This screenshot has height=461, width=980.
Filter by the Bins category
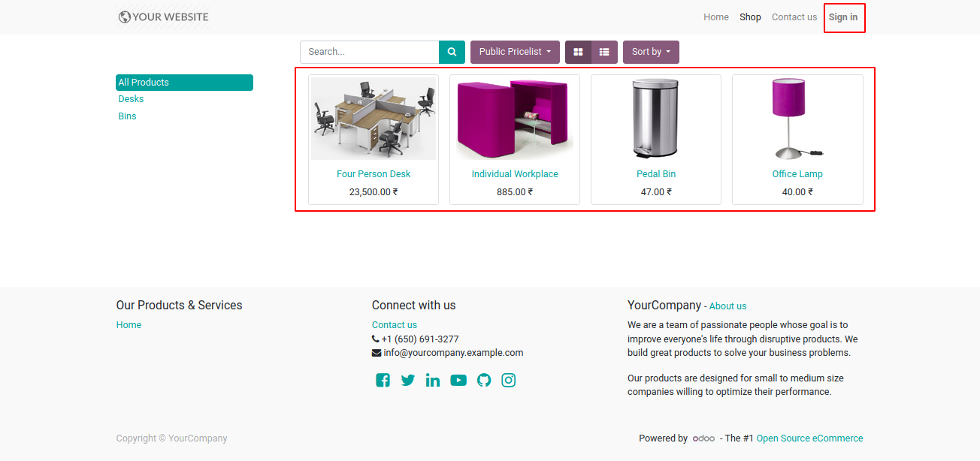tap(127, 116)
